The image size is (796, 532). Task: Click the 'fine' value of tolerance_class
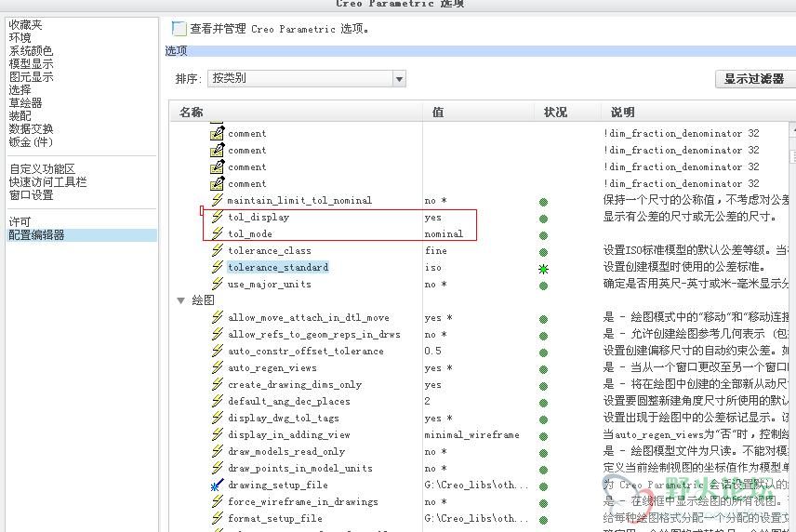coord(436,251)
